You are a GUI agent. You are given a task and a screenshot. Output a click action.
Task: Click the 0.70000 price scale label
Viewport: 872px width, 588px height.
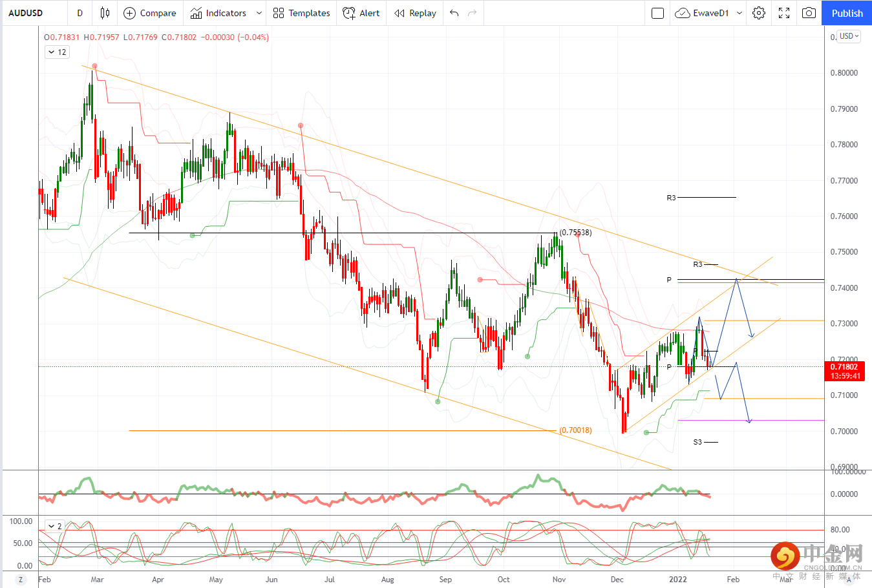(x=844, y=432)
